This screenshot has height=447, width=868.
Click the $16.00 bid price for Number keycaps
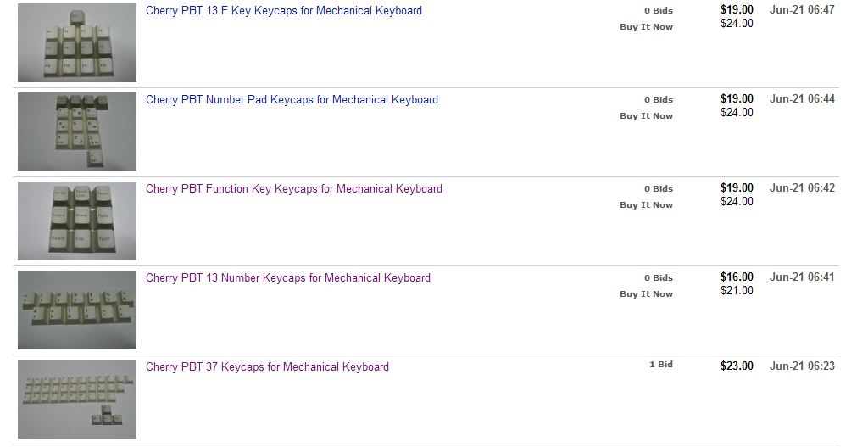tap(737, 277)
